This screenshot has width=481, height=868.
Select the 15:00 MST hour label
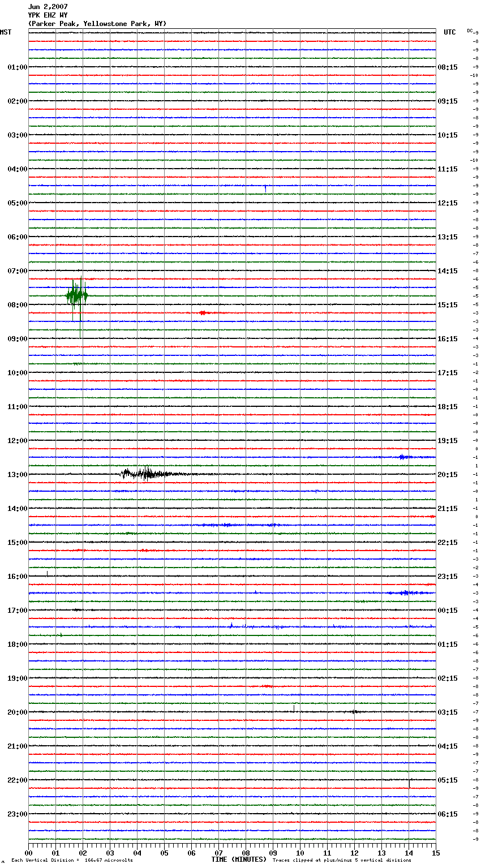click(18, 543)
